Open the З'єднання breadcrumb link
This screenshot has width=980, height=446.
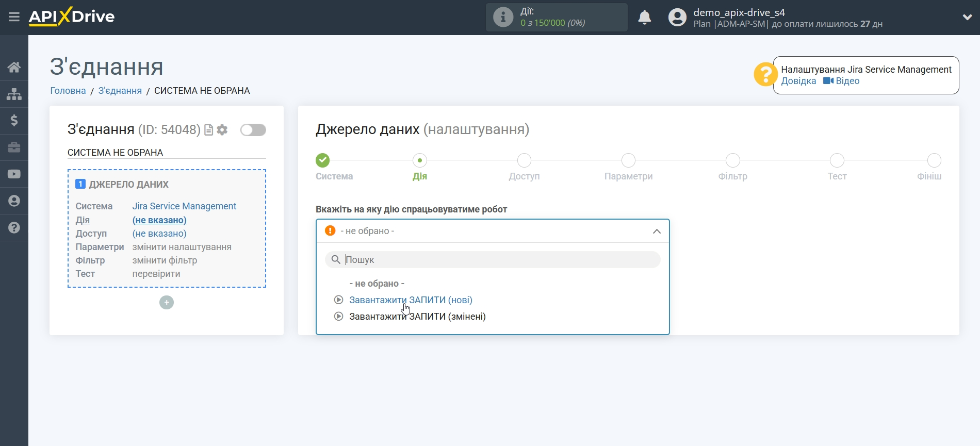click(120, 91)
